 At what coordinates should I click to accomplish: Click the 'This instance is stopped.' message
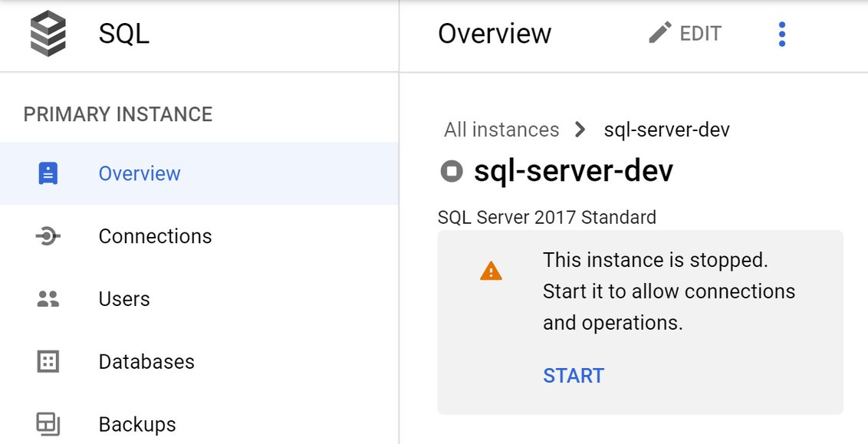(656, 260)
